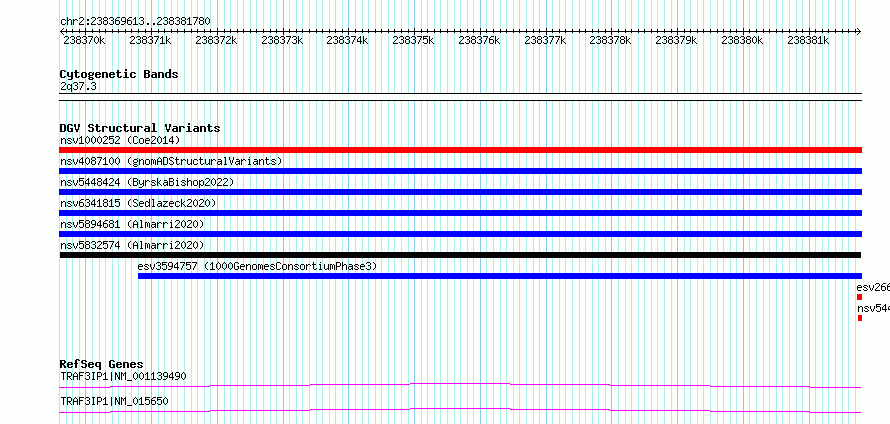Click the 238377k ruler position

coord(544,40)
